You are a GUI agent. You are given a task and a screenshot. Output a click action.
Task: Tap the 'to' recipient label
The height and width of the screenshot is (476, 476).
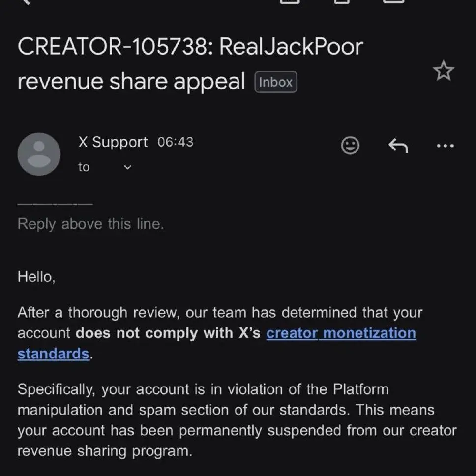point(84,167)
